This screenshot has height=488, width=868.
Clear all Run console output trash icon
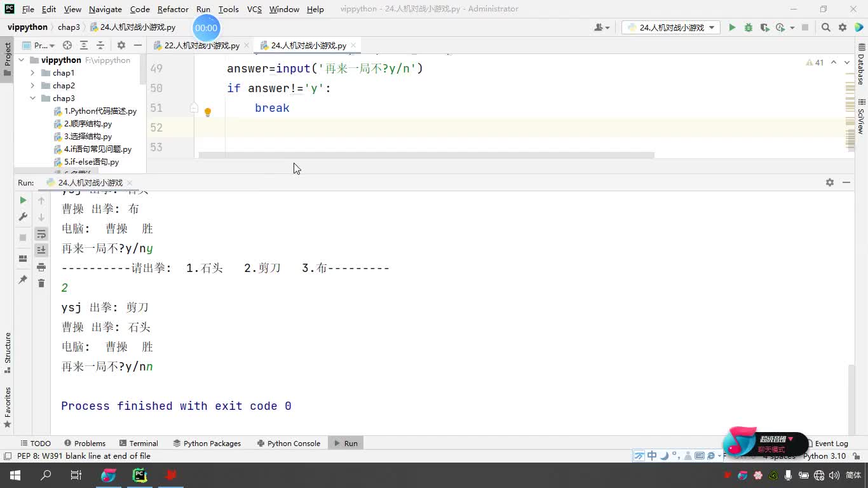tap(41, 283)
